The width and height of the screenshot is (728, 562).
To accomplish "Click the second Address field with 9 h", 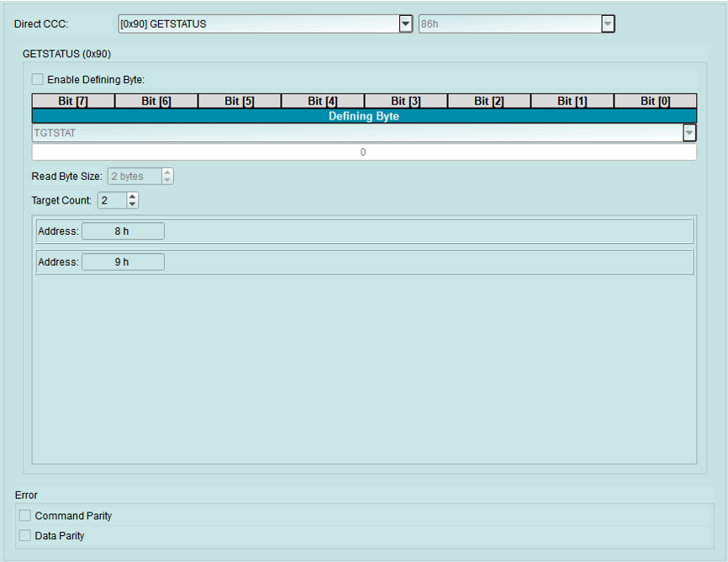I will click(123, 262).
